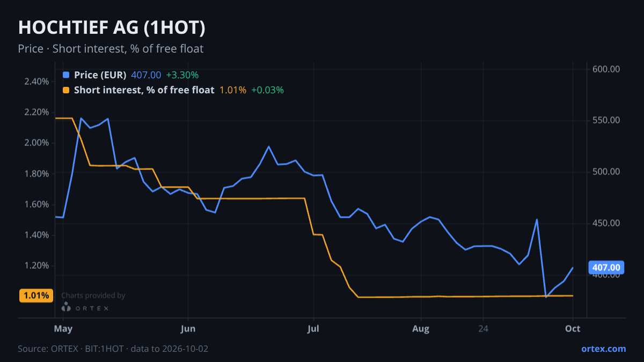The image size is (644, 362).
Task: Click the 1.20% left axis label
Action: coord(36,265)
